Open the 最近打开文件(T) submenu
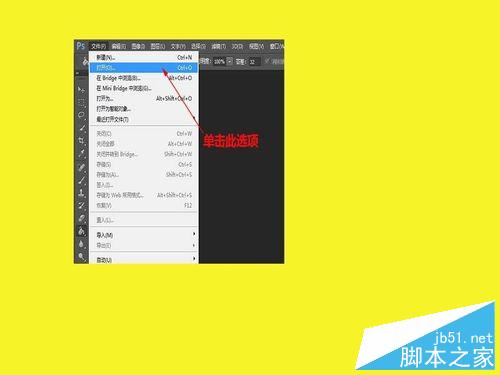500x375 pixels. (144, 119)
